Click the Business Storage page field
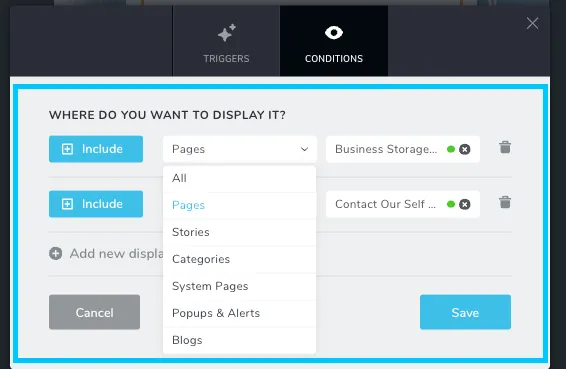The width and height of the screenshot is (566, 369). [403, 149]
